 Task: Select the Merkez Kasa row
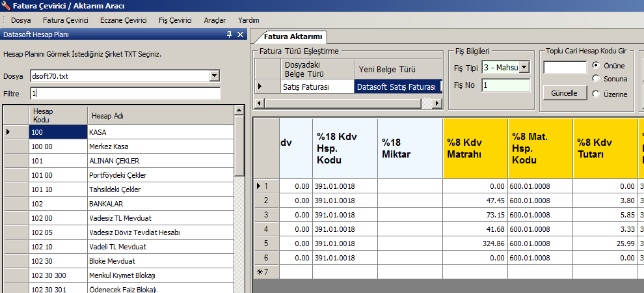(119, 146)
